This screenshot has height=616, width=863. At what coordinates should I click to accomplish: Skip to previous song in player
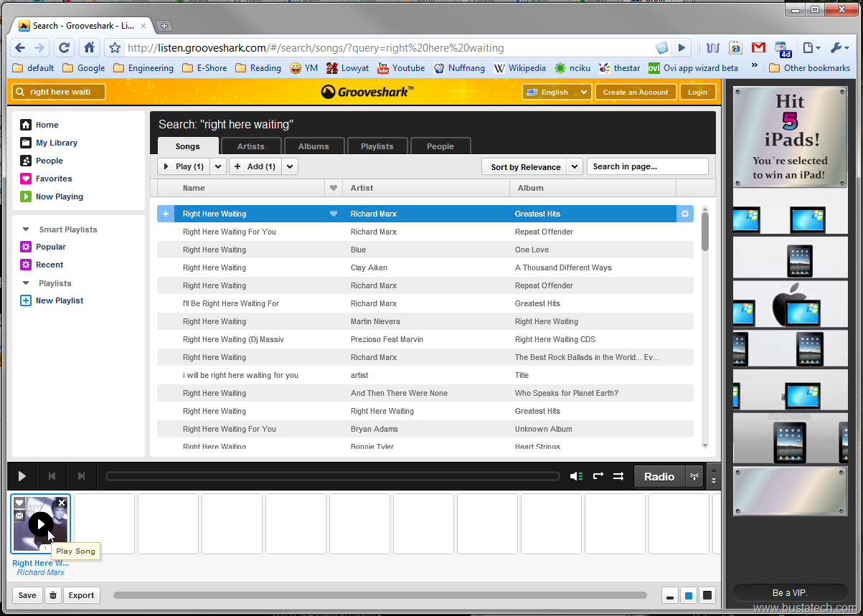(52, 476)
